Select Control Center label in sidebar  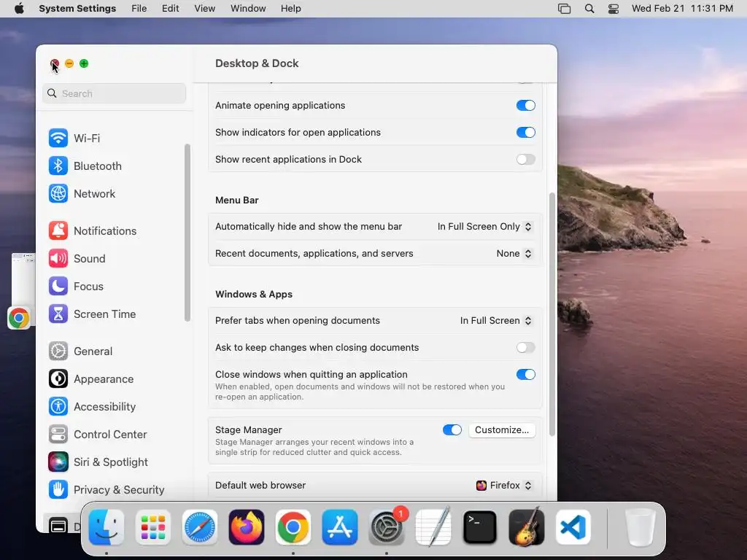tap(110, 435)
